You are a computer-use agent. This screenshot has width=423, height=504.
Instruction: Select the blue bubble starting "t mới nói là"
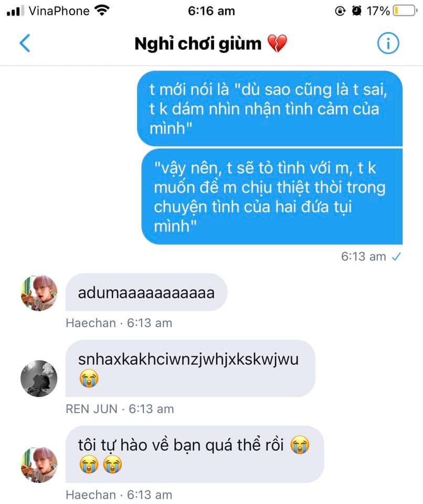click(x=270, y=109)
